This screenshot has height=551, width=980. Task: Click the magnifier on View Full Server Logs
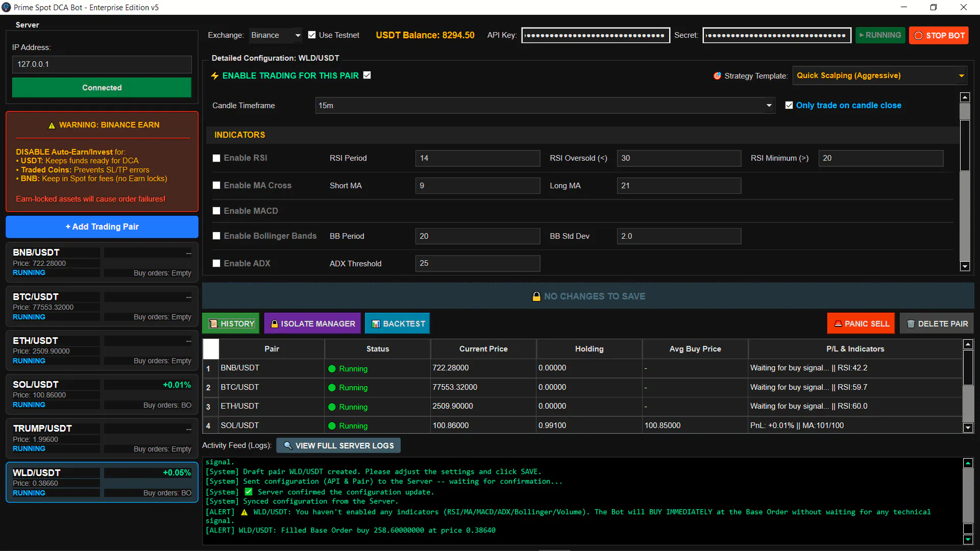pyautogui.click(x=288, y=445)
